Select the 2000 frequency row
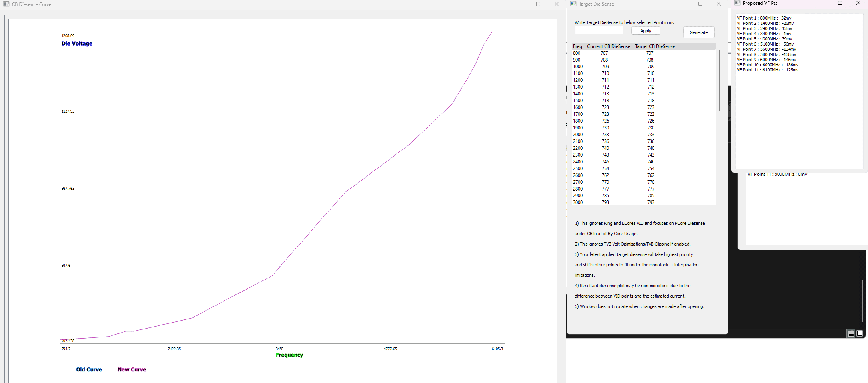The image size is (868, 383). coord(644,135)
